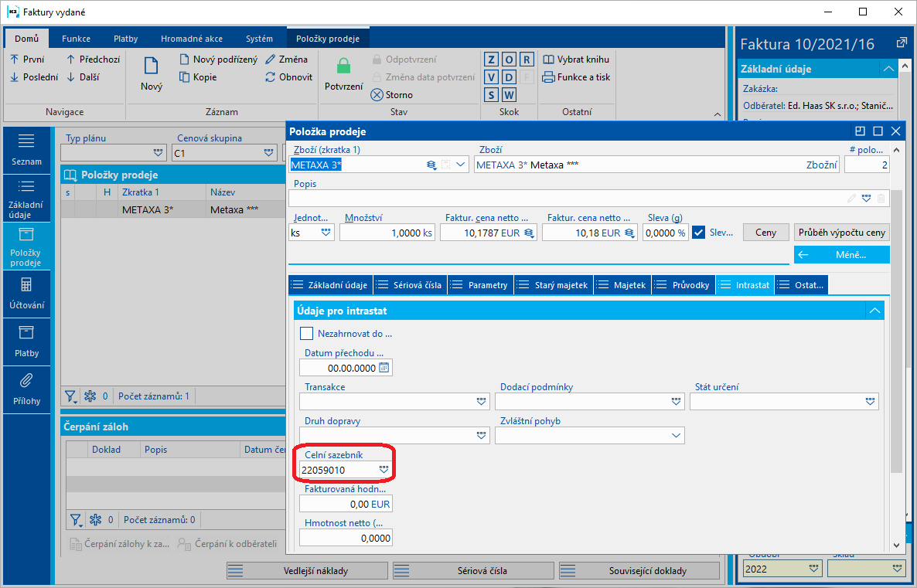
Task: Switch to the Funkce ribbon tab
Action: click(x=76, y=39)
